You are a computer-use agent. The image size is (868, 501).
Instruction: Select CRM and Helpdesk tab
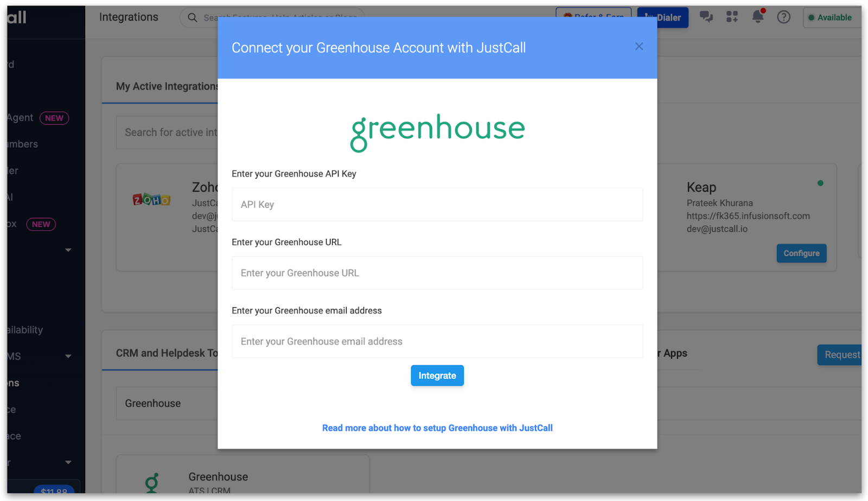pyautogui.click(x=167, y=353)
